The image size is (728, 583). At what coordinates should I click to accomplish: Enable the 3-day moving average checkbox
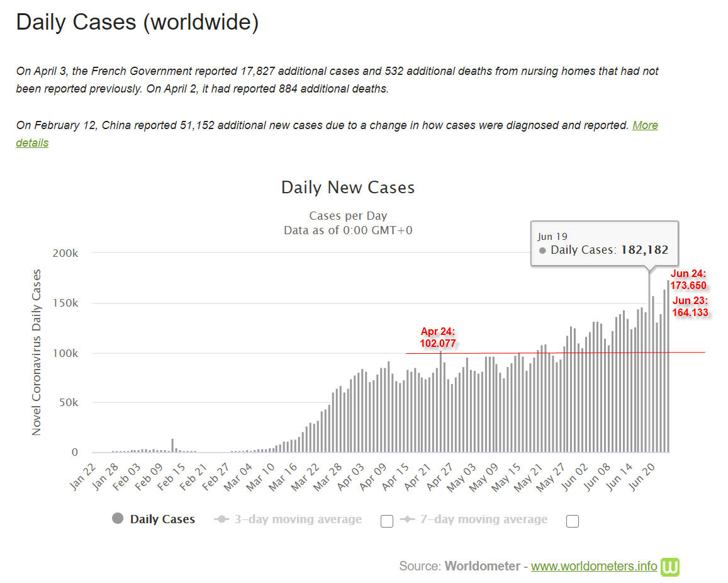(x=387, y=521)
